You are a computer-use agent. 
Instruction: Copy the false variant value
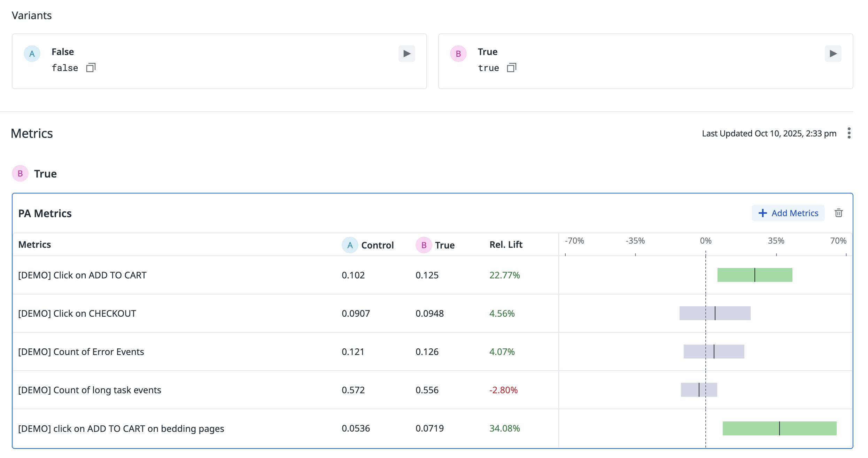click(x=91, y=68)
